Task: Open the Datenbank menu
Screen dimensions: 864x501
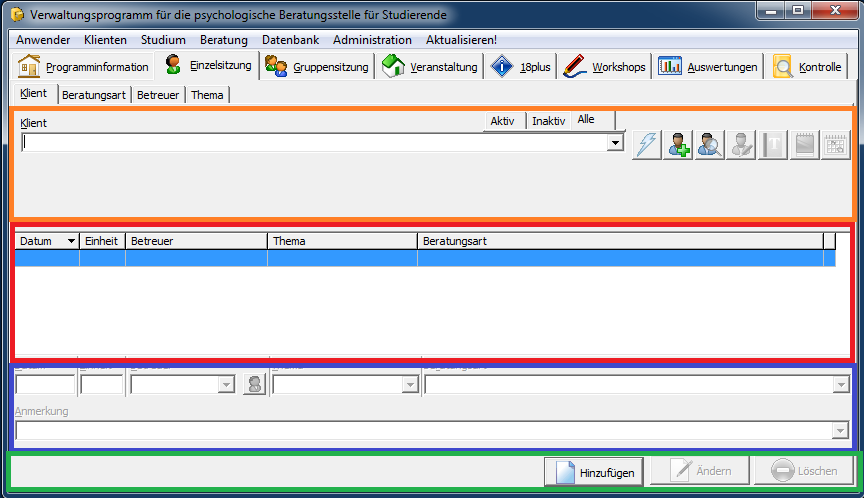Action: tap(288, 40)
